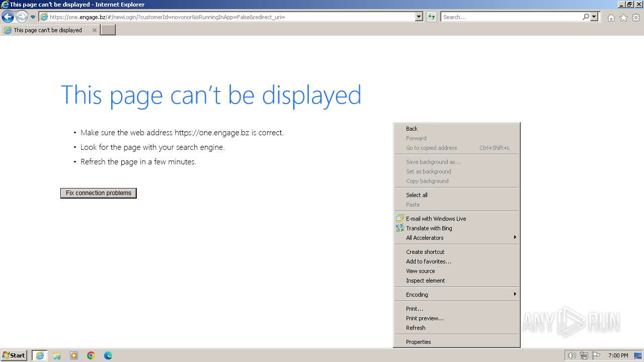Choose Refresh in context menu
The height and width of the screenshot is (362, 644).
[457, 328]
